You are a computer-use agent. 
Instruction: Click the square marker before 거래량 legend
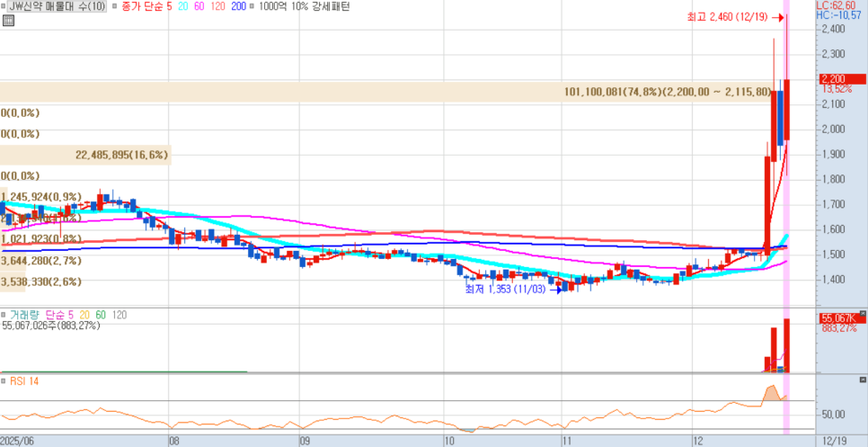(4, 315)
